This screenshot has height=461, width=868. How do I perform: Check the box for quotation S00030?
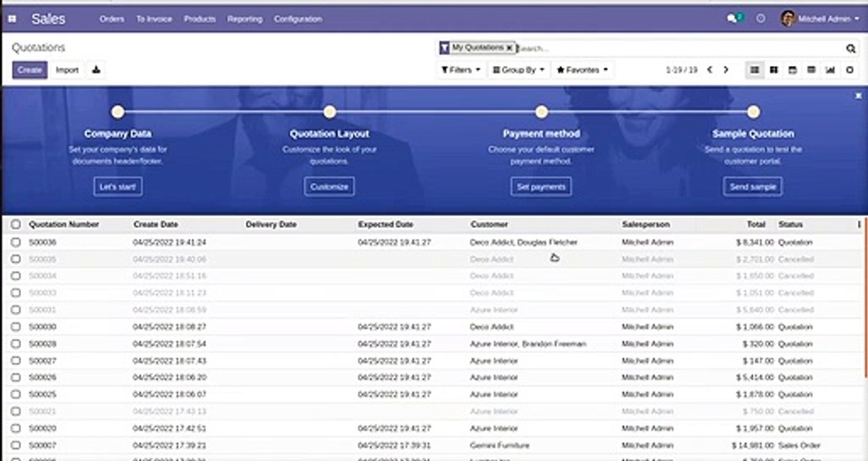click(x=16, y=327)
